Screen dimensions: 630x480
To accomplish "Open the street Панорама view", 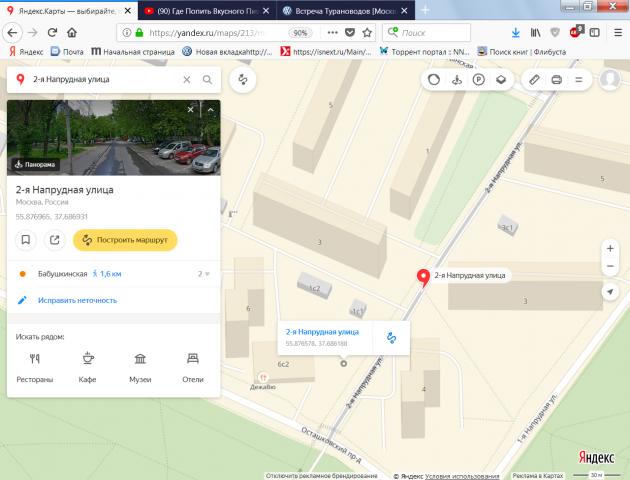I will tap(35, 164).
